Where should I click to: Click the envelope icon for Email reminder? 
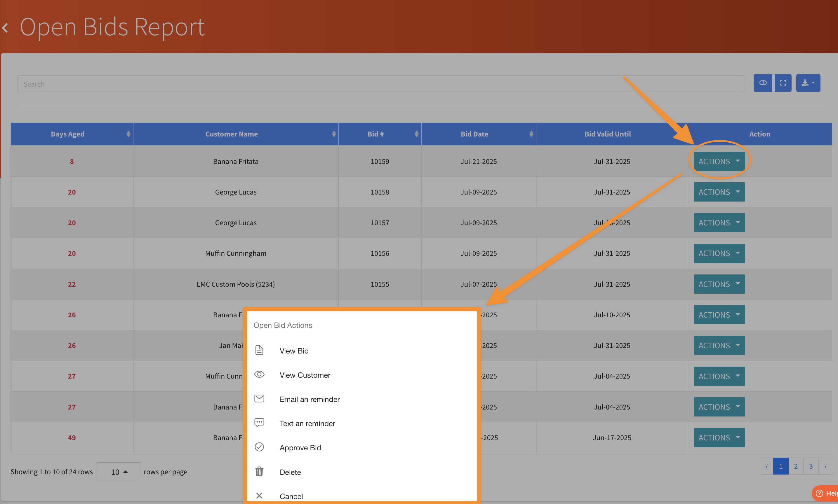coord(259,399)
